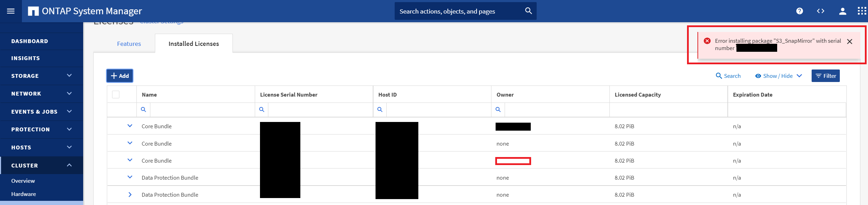868x205 pixels.
Task: Click the ONTAP System Manager title
Action: pos(92,11)
